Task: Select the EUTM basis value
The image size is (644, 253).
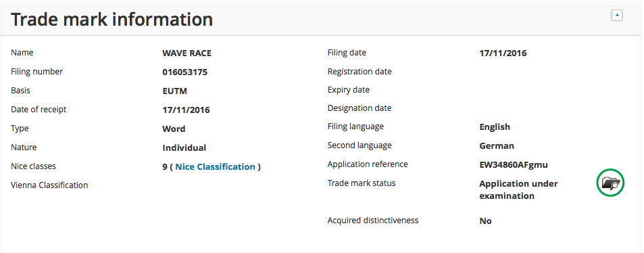Action: coord(175,91)
